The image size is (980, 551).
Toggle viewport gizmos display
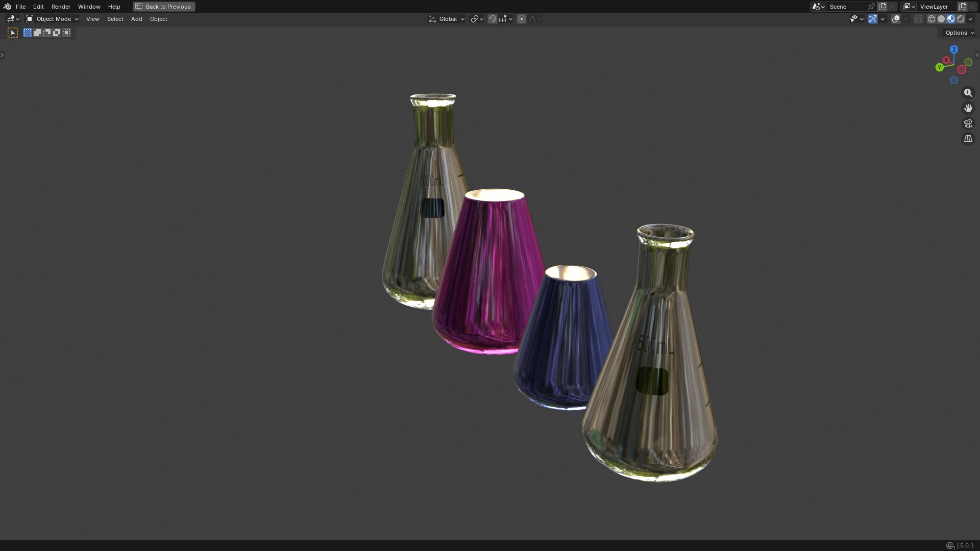coord(873,19)
